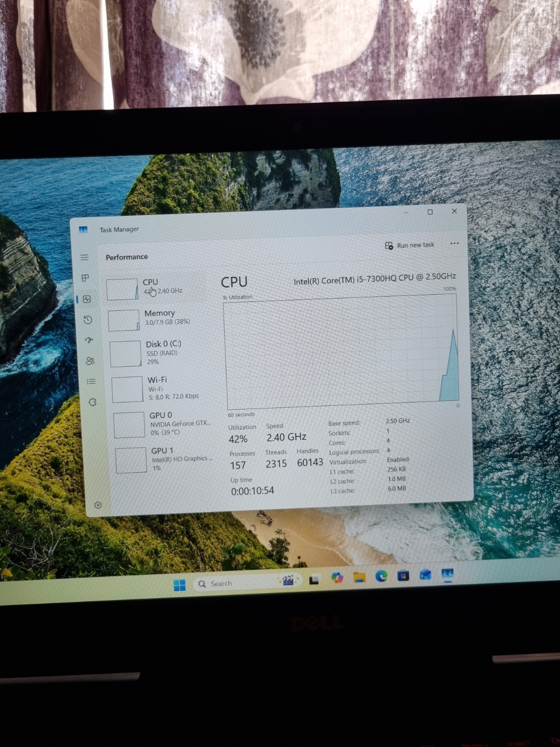The image size is (560, 747).
Task: Open File Explorer from the taskbar
Action: click(359, 578)
